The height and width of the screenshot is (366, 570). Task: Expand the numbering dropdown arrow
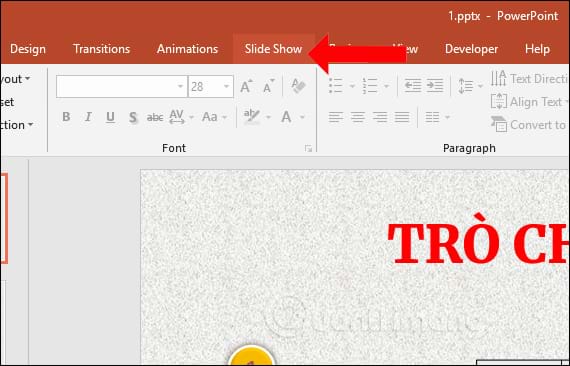(x=386, y=86)
